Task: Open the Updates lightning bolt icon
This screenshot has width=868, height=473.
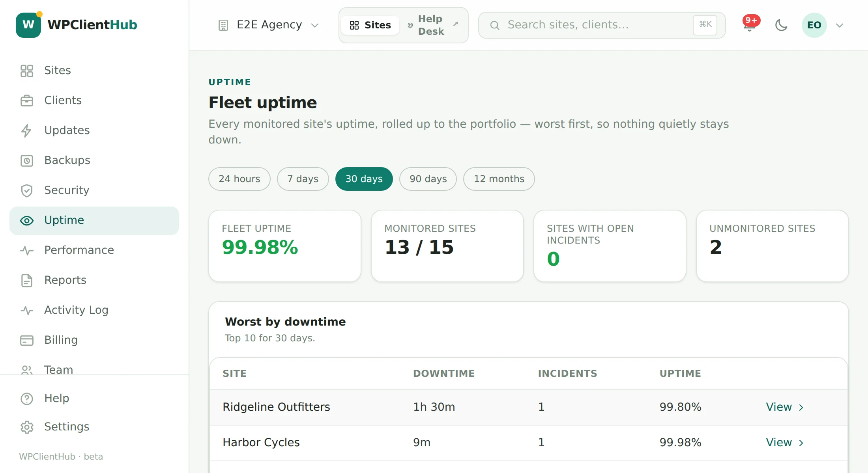Action: click(27, 130)
